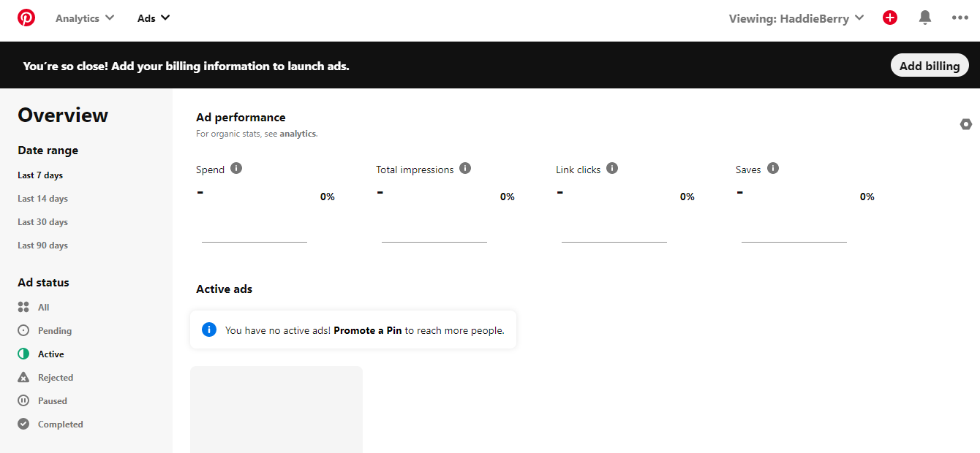Screen dimensions: 980x453
Task: Choose Last 30 days date range
Action: point(42,222)
